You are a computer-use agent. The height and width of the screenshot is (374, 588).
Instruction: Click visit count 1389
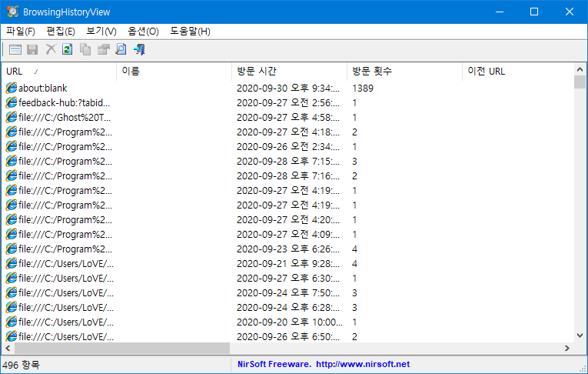point(363,88)
